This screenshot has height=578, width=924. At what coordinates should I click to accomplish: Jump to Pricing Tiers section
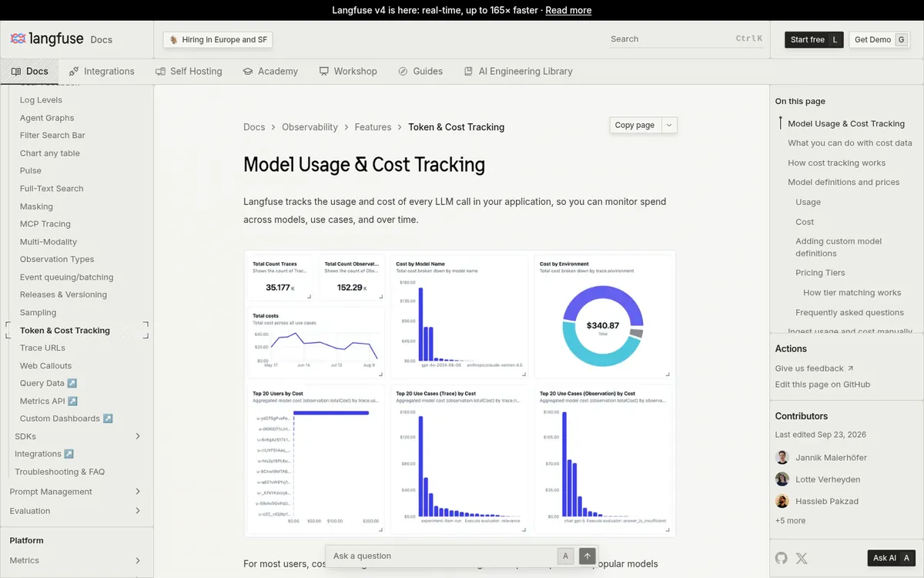pos(820,273)
